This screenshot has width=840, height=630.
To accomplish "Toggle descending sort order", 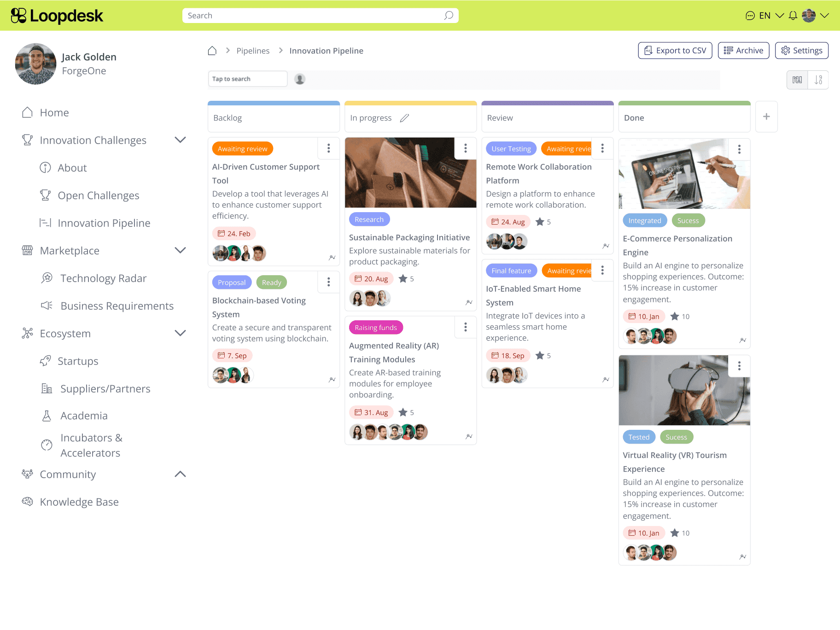I will 818,80.
